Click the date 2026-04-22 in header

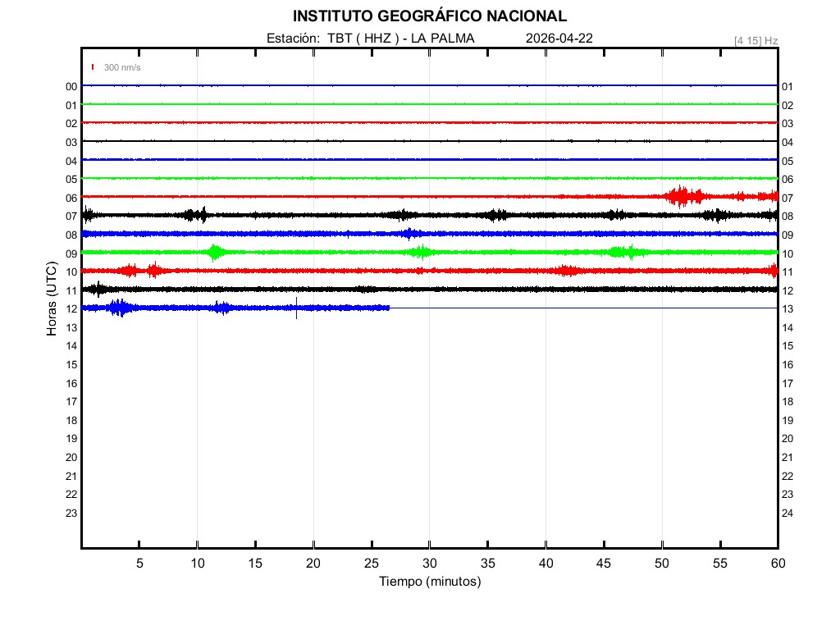tap(559, 39)
